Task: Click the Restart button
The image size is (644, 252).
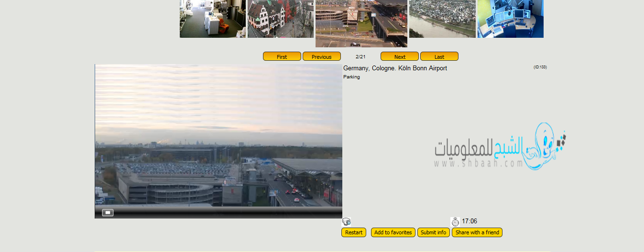Action: (x=354, y=232)
